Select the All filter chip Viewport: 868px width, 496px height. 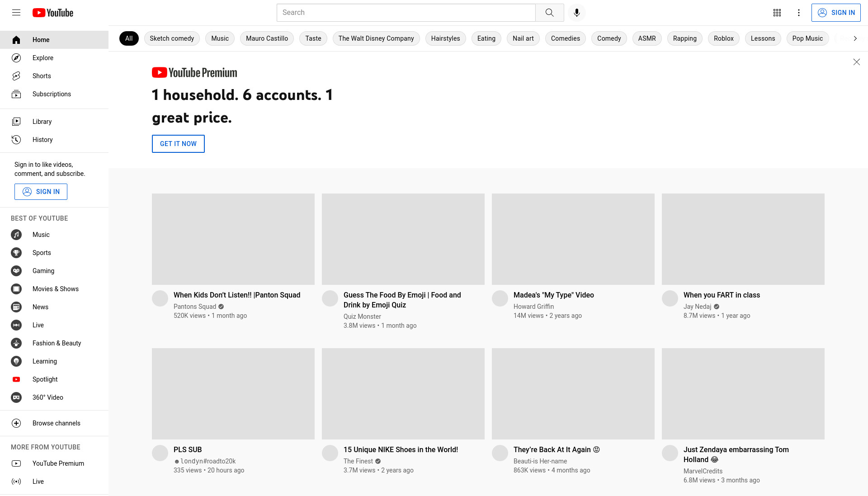tap(129, 38)
